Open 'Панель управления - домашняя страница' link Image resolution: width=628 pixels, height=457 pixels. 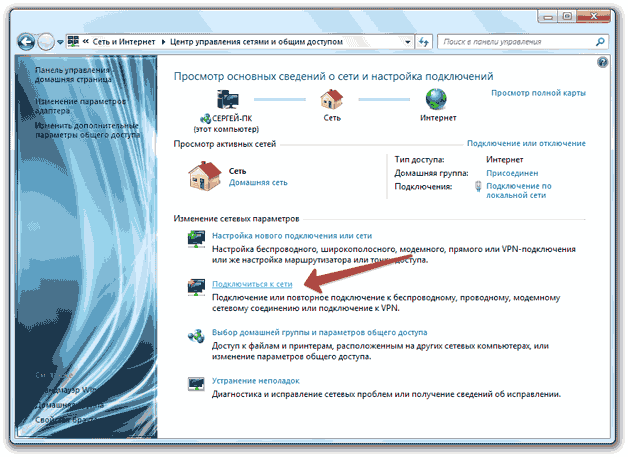73,74
